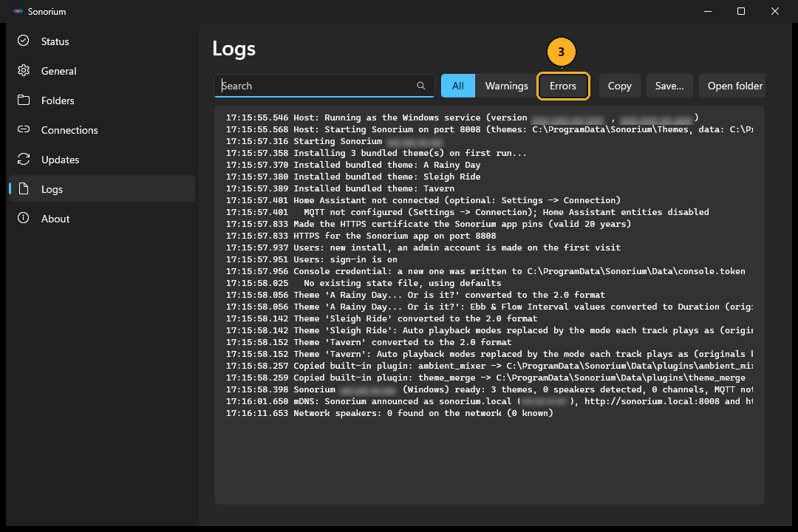Show All log entries
This screenshot has width=798, height=532.
tap(458, 86)
